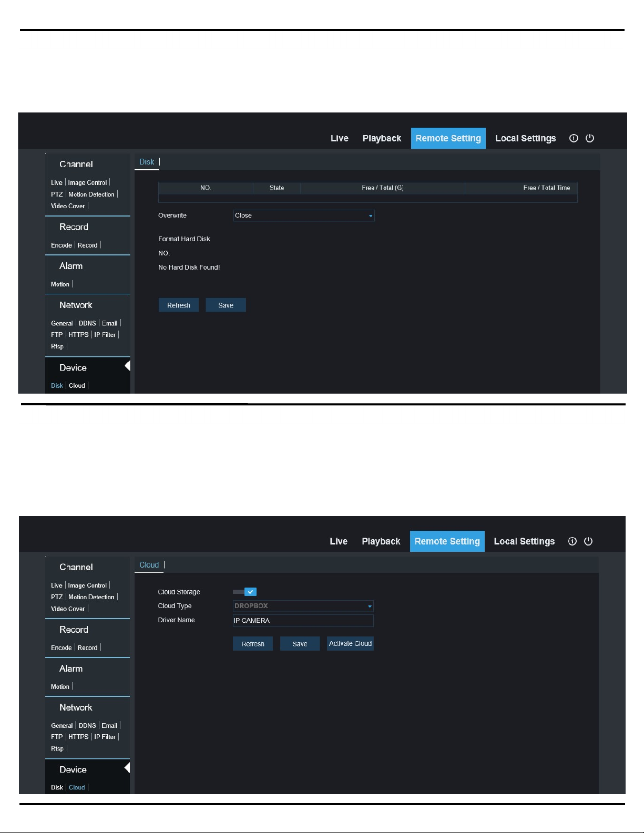Open Disk link under Device, lower sidebar
The width and height of the screenshot is (644, 833).
[x=57, y=788]
